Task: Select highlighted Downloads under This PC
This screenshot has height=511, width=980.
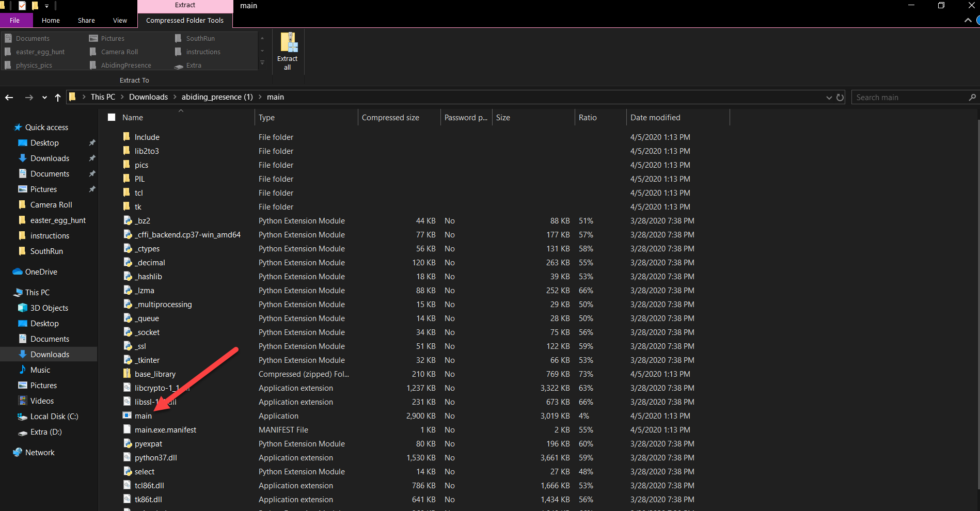Action: (x=50, y=355)
